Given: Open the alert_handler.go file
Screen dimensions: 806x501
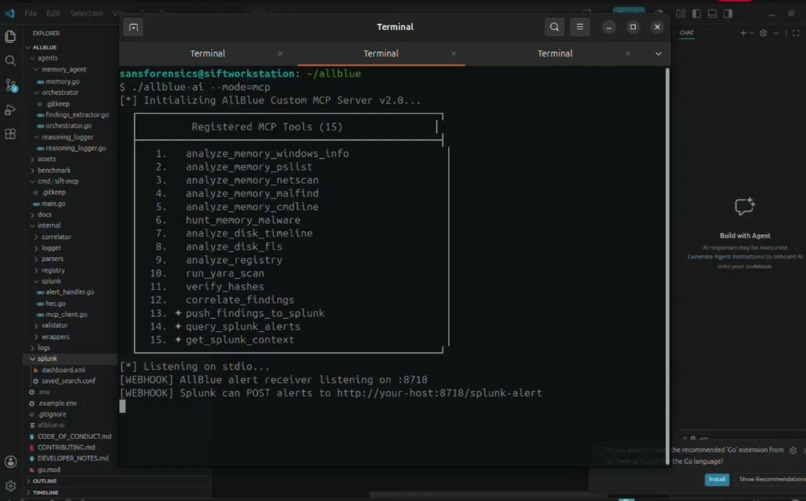Looking at the screenshot, I should [x=69, y=292].
